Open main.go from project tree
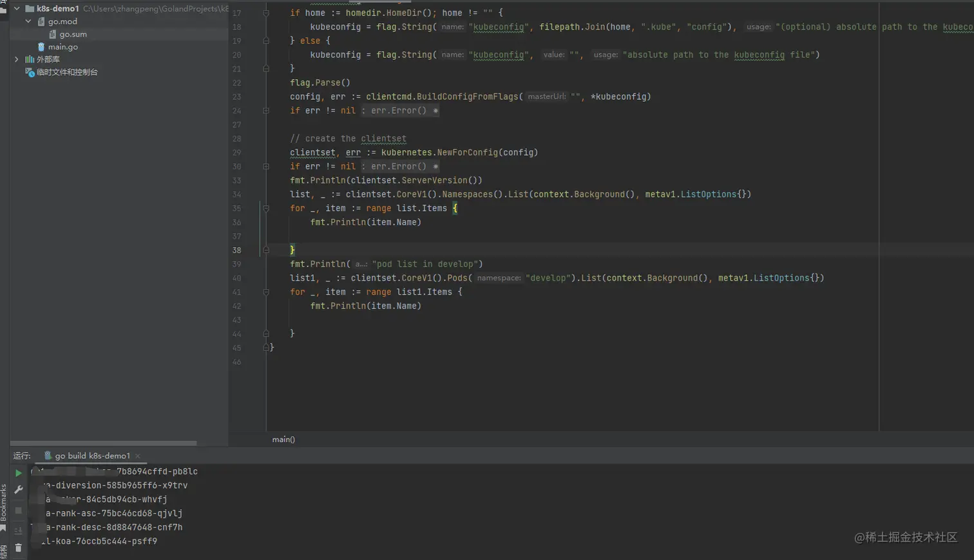 point(63,47)
